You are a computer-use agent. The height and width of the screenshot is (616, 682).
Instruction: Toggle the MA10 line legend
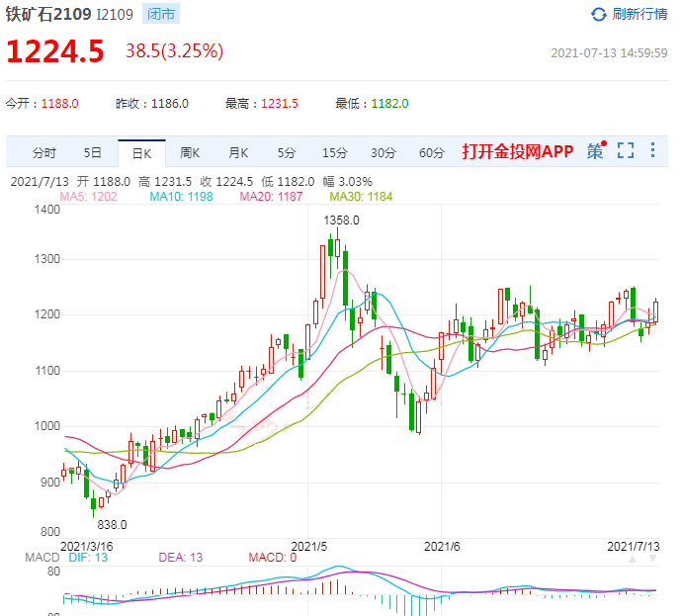coord(181,197)
